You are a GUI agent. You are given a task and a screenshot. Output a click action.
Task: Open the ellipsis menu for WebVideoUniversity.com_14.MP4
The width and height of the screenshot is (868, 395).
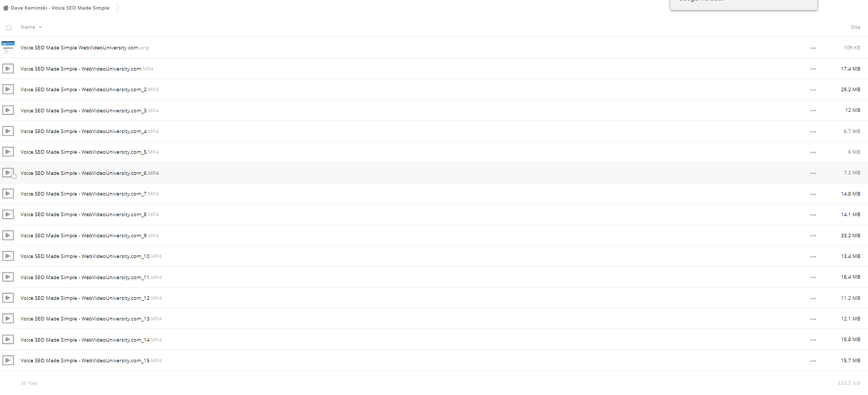point(813,340)
